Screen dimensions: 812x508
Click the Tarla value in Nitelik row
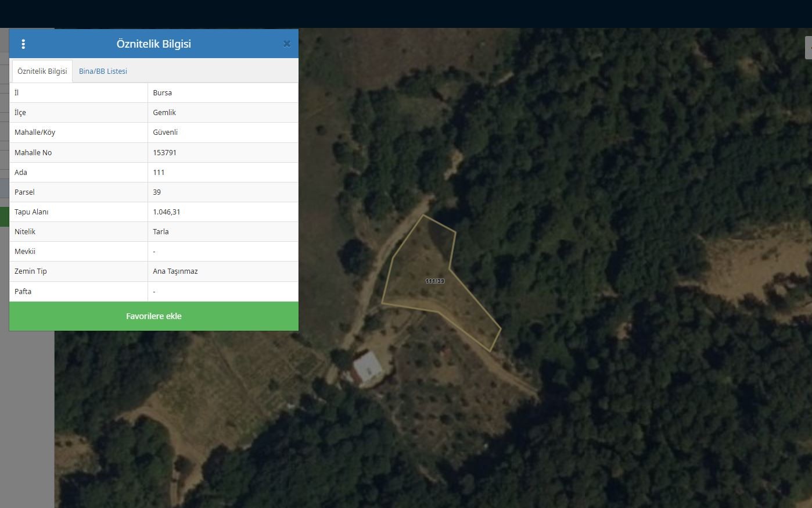coord(161,232)
